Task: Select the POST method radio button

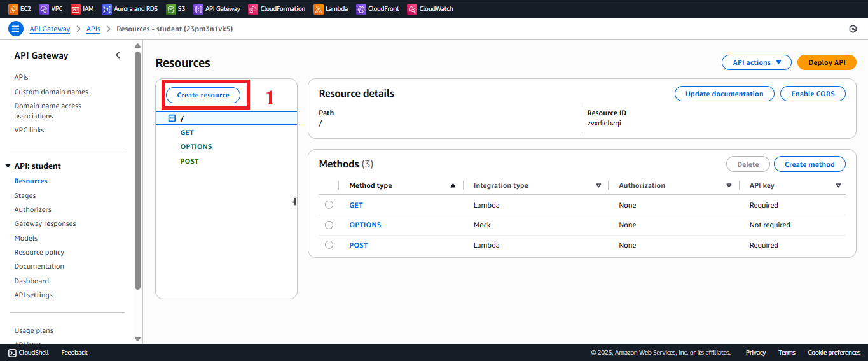Action: (329, 245)
